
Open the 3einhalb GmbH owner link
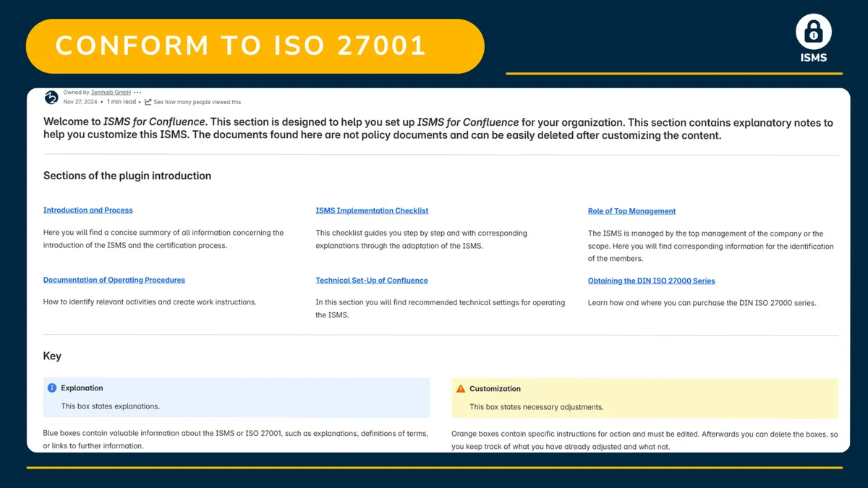pos(111,93)
